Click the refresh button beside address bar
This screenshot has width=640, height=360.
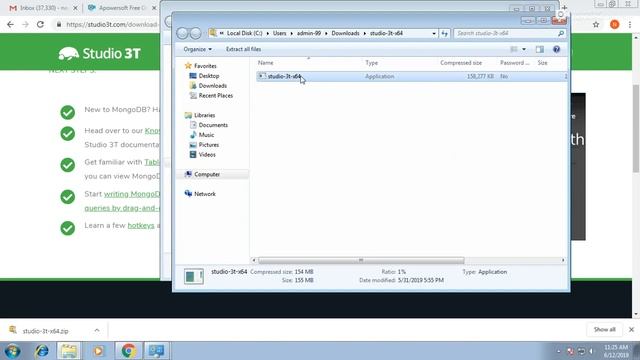click(444, 33)
